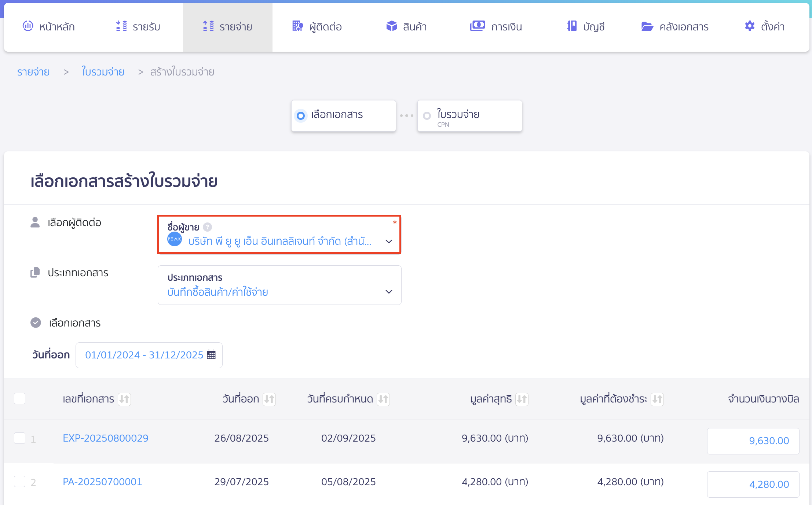The image size is (812, 505).
Task: Click due date 05/08/2025 cell
Action: coord(348,482)
